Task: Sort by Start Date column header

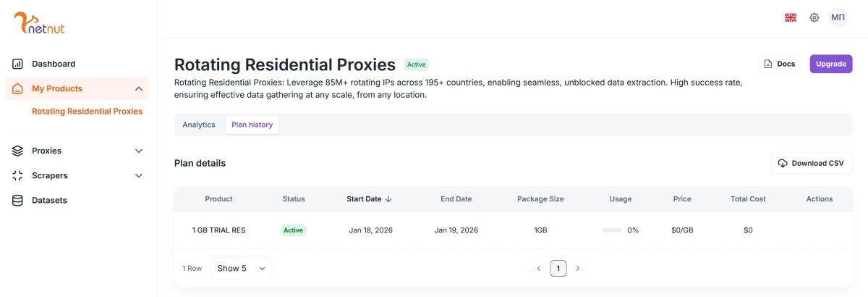Action: coord(369,198)
